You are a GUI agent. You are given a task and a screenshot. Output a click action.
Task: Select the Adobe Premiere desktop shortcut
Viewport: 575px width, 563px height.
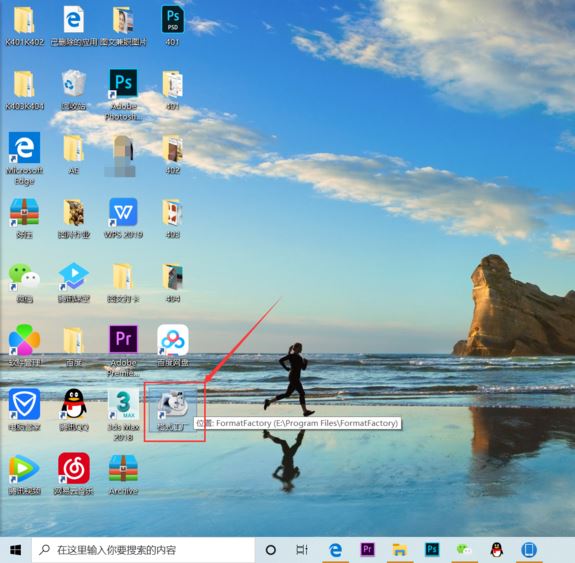[124, 351]
